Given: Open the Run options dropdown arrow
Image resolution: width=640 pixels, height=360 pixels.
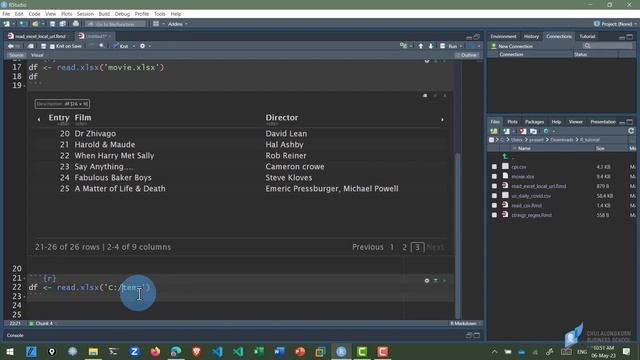Looking at the screenshot, I should tap(461, 46).
